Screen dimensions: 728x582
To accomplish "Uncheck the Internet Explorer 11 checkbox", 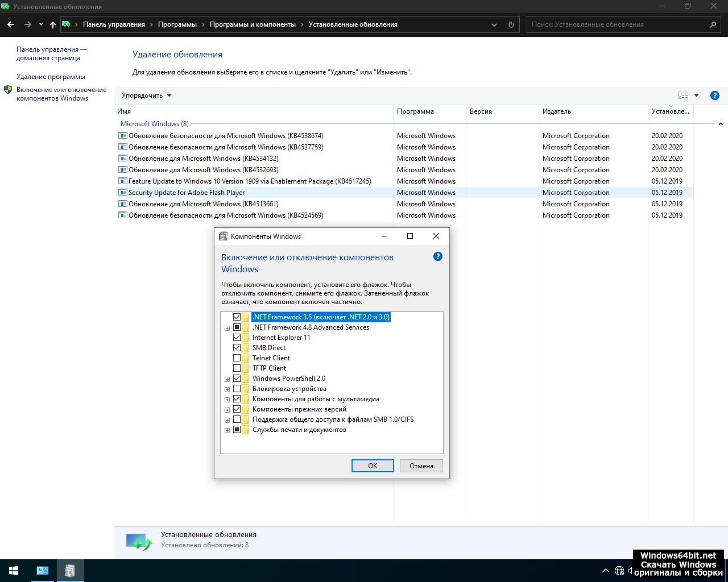I will [x=237, y=338].
